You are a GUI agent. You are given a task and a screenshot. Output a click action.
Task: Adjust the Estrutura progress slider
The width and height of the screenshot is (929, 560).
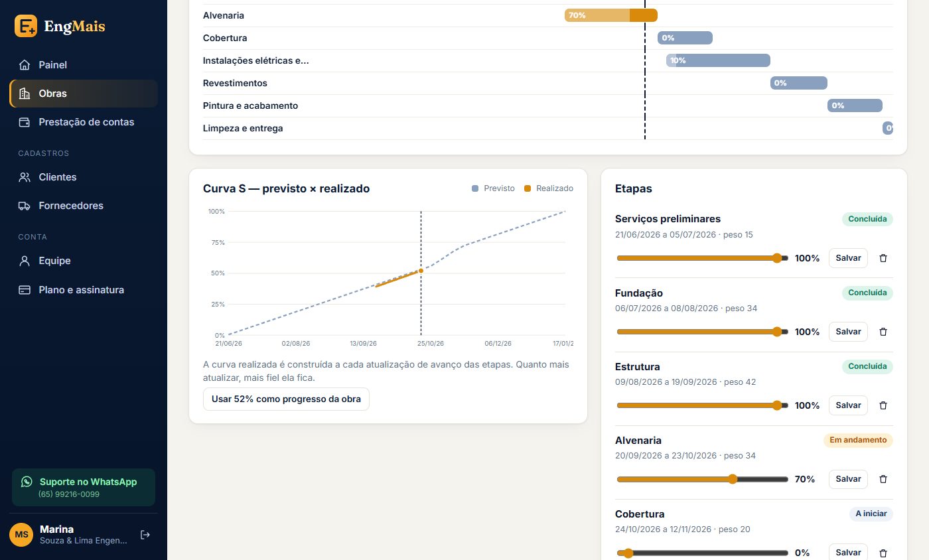(x=702, y=405)
